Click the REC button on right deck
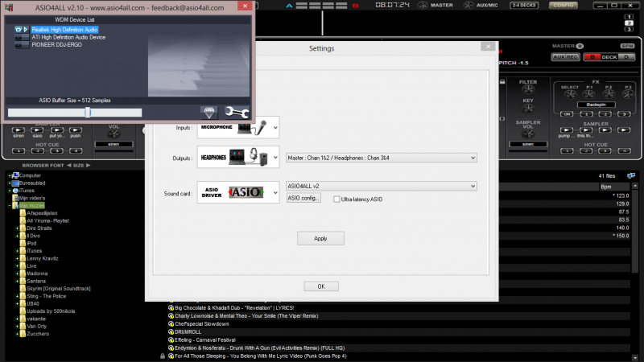Screen dimensions: 644x362 point(572,57)
